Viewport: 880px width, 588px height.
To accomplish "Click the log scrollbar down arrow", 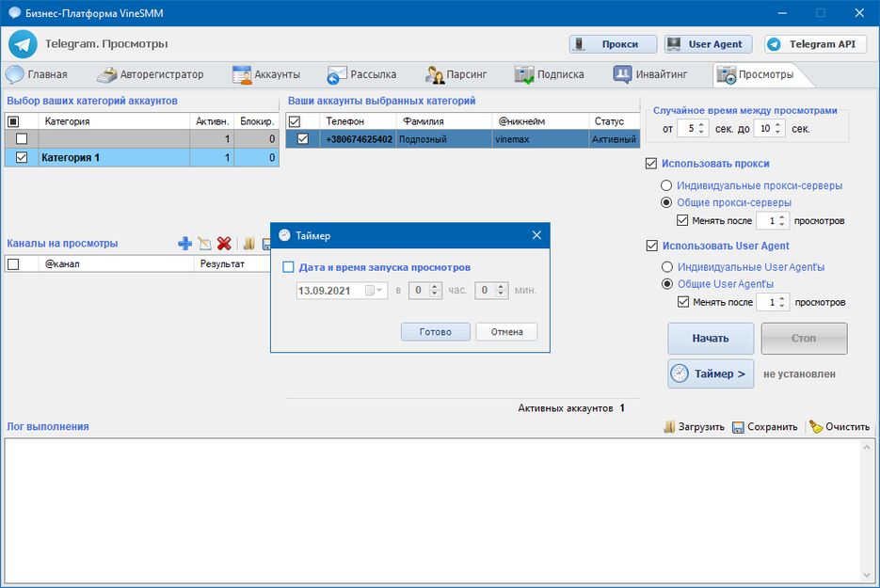I will pos(867,576).
